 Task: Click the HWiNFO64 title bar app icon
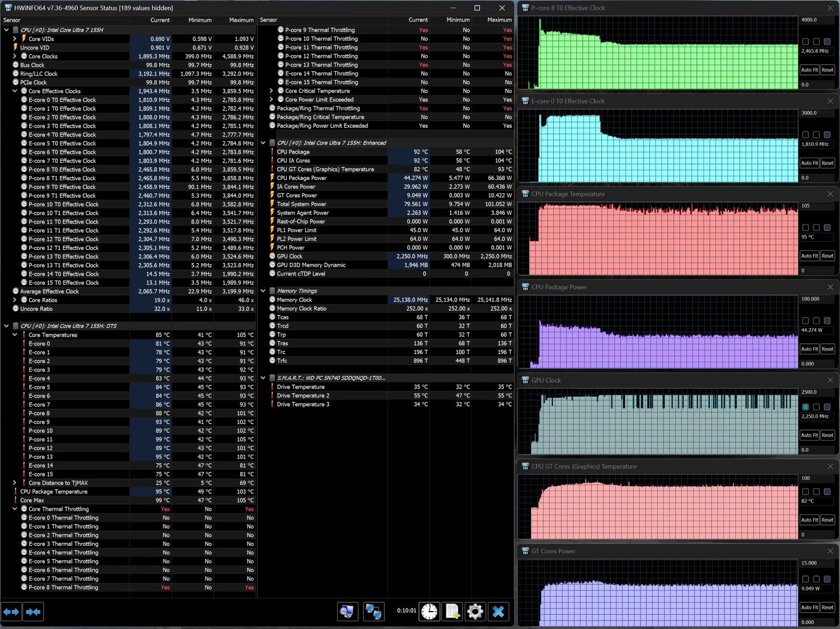[x=8, y=8]
